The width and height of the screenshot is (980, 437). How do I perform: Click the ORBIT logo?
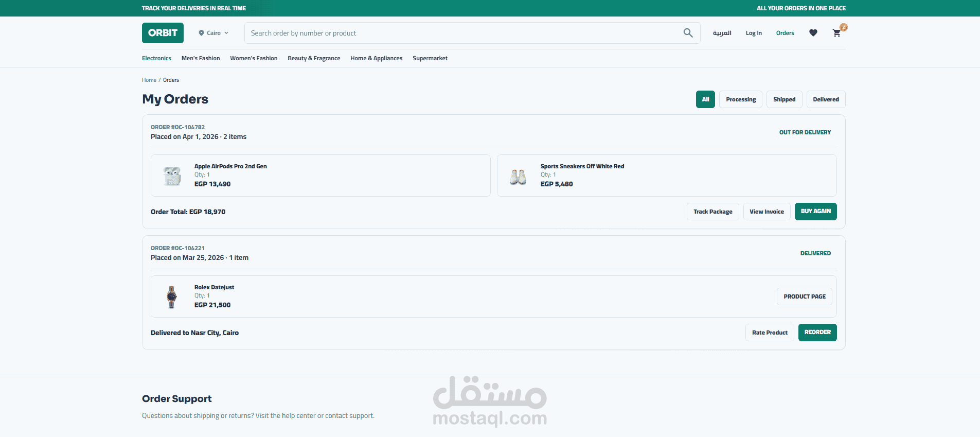163,33
